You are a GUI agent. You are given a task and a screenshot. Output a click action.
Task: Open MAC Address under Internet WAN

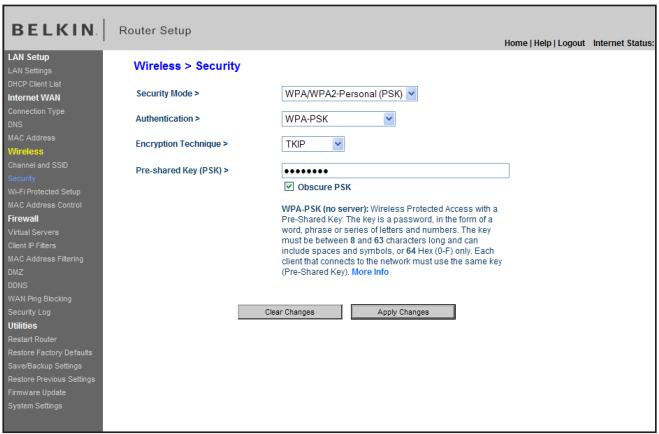click(32, 138)
